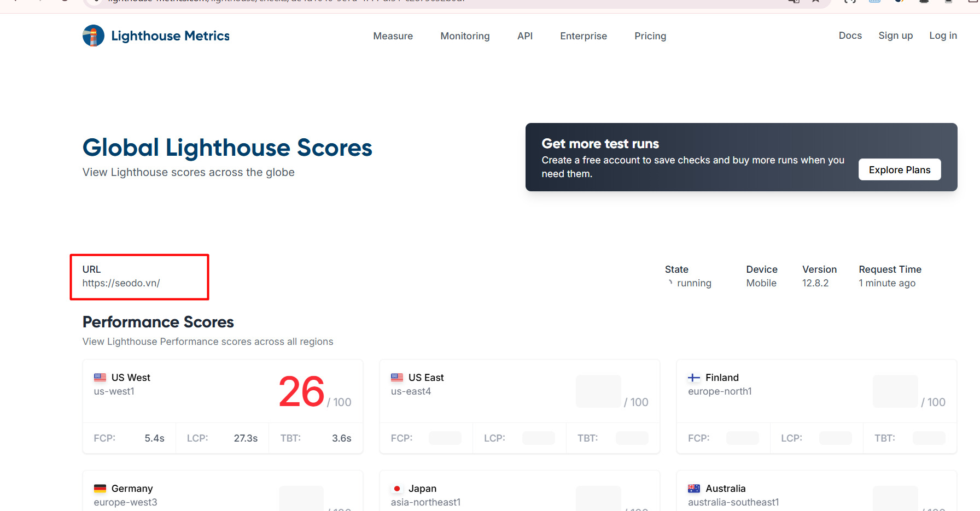
Task: Open the Enterprise navigation link
Action: 584,36
